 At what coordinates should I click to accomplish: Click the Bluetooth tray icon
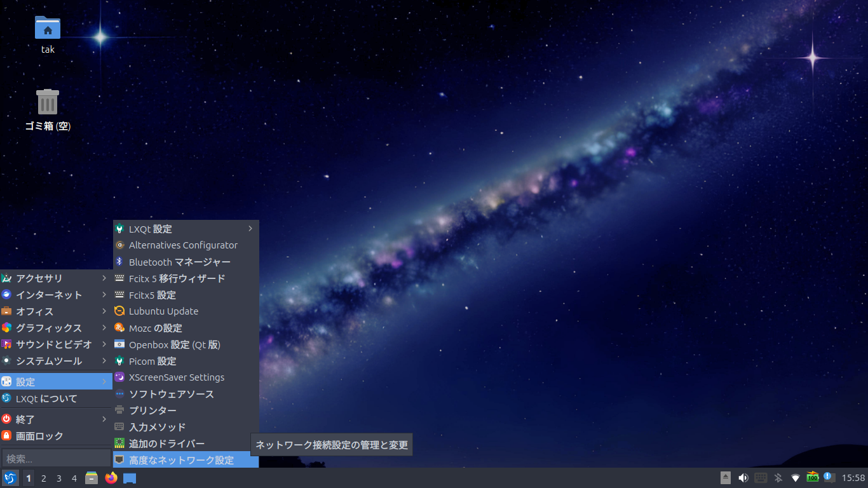[778, 478]
